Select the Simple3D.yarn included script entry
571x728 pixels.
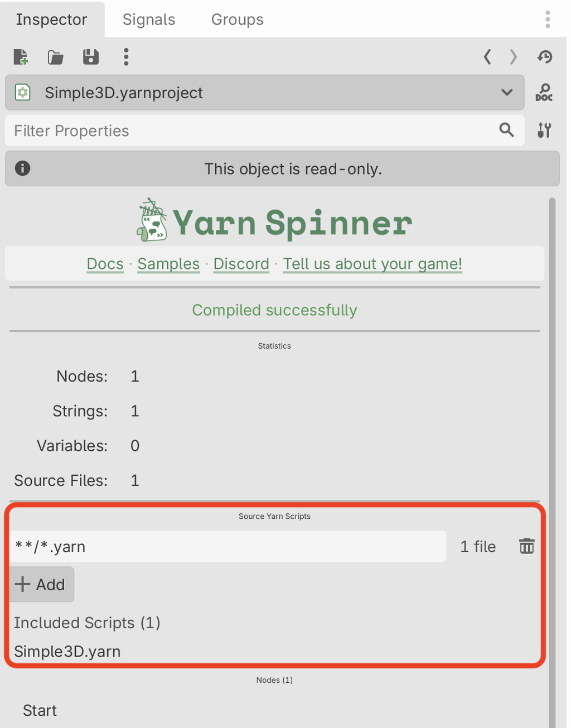point(67,652)
